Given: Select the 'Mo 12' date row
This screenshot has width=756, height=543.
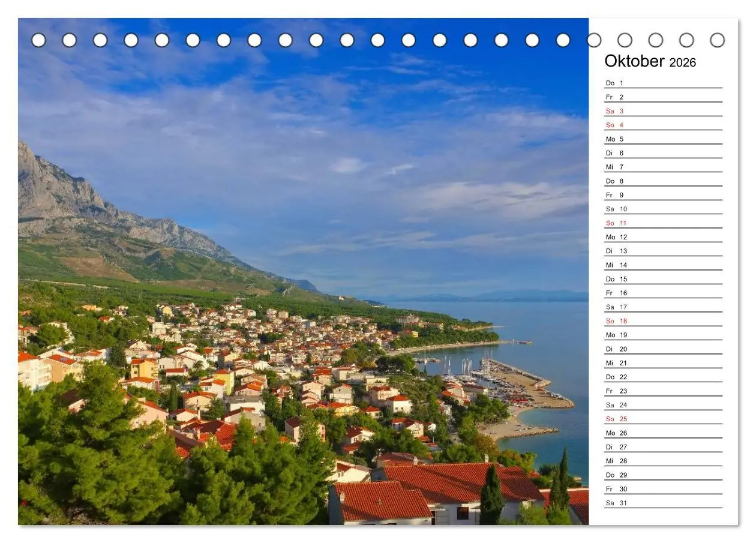Looking at the screenshot, I should click(663, 237).
